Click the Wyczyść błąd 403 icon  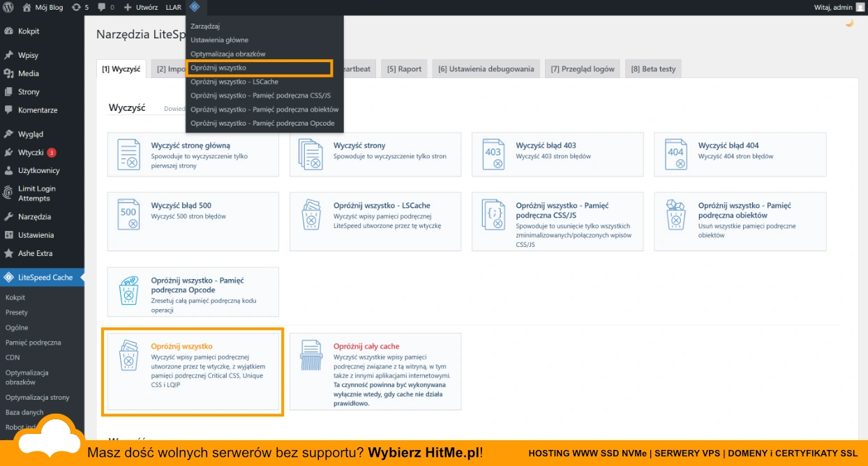(x=493, y=155)
